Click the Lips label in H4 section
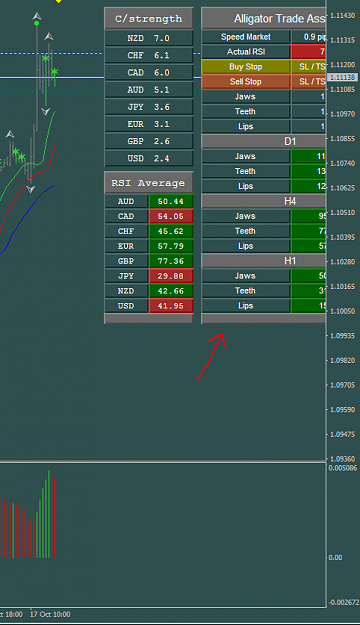360x625 pixels. coord(246,246)
